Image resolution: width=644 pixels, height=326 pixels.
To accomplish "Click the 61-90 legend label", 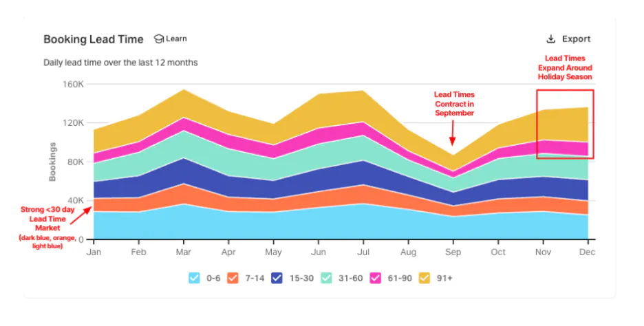I will click(x=400, y=279).
